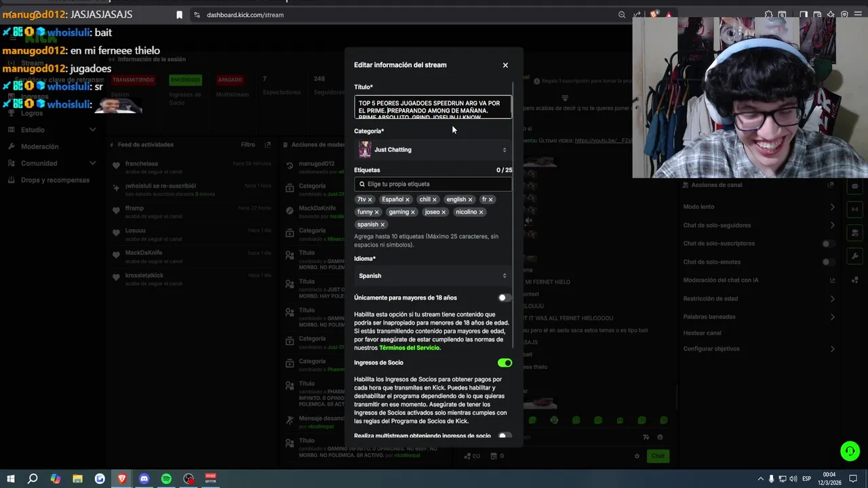Open Spotify from the taskbar

click(166, 479)
